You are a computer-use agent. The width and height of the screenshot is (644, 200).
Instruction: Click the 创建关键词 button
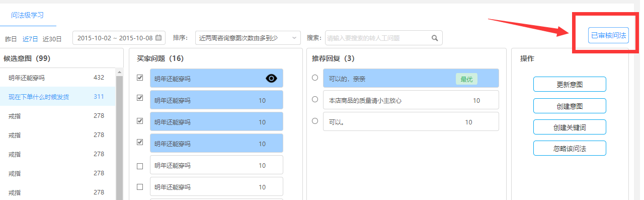tap(570, 127)
